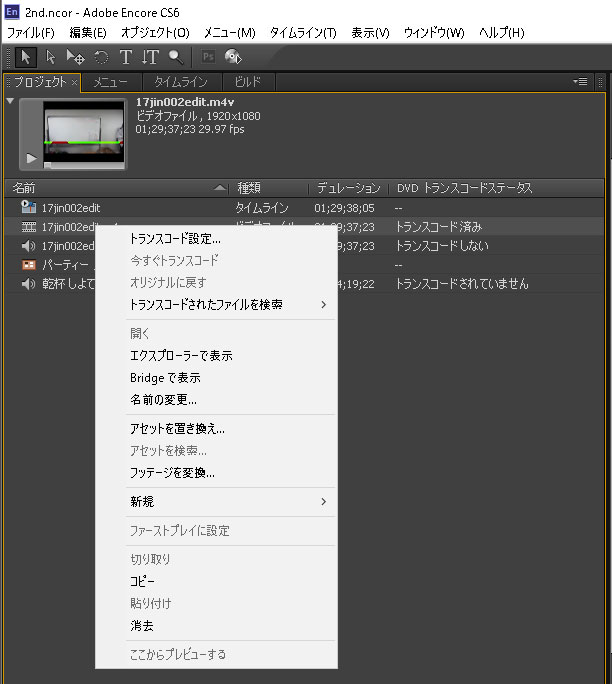Select the Selection tool arrow
This screenshot has height=684, width=612.
[x=26, y=57]
